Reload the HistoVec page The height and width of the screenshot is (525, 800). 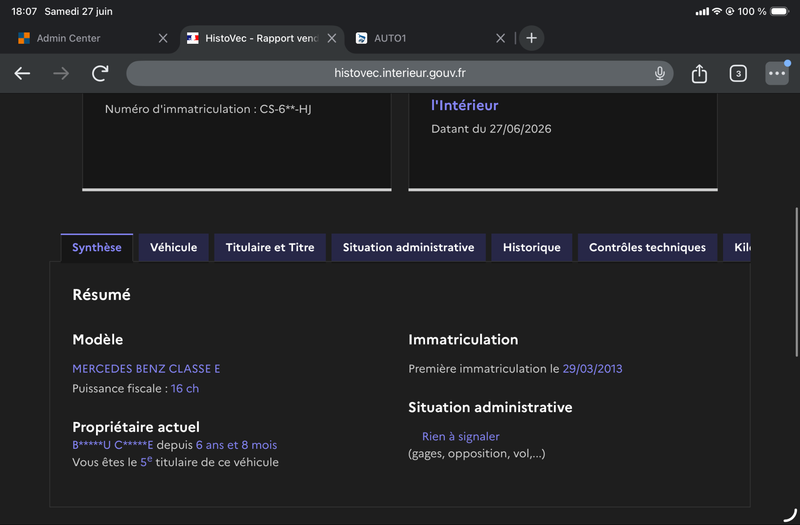pos(100,73)
